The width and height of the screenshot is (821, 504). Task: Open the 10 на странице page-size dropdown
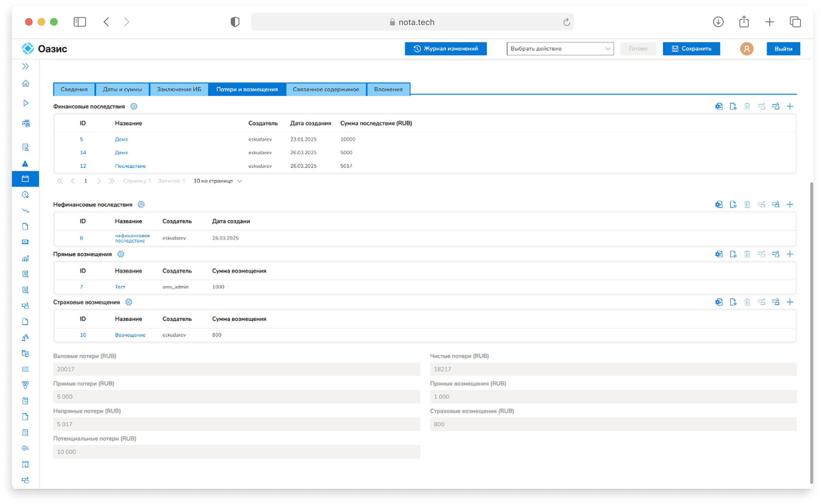click(218, 181)
